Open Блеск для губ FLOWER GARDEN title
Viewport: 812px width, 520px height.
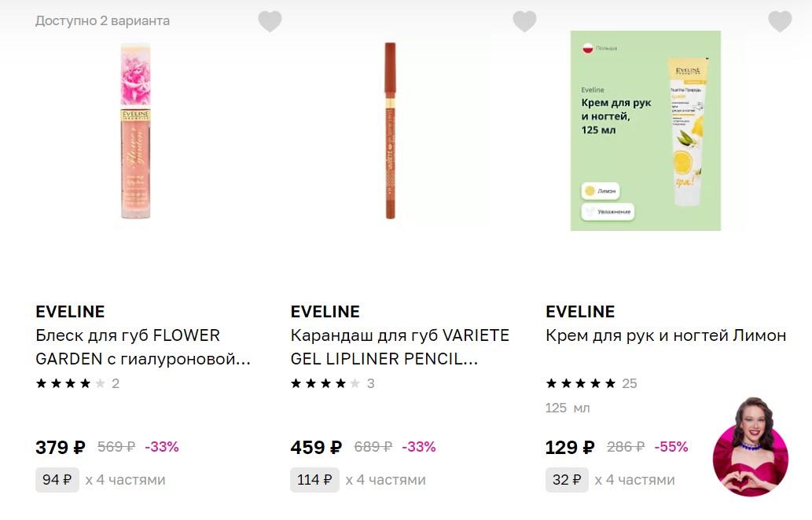point(143,347)
